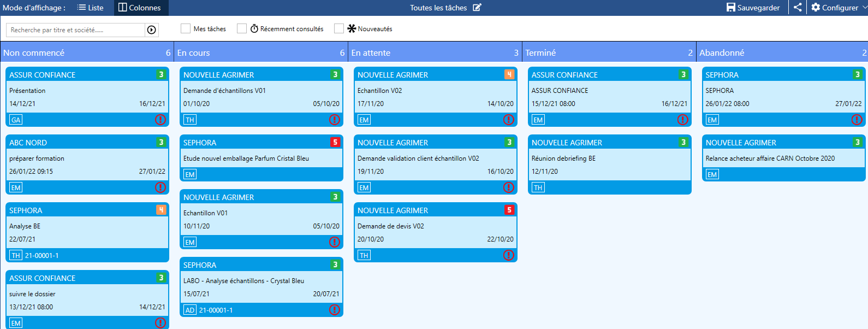868x329 pixels.
Task: Click TH badge on Demande d'échantillons V01 card
Action: coord(190,120)
